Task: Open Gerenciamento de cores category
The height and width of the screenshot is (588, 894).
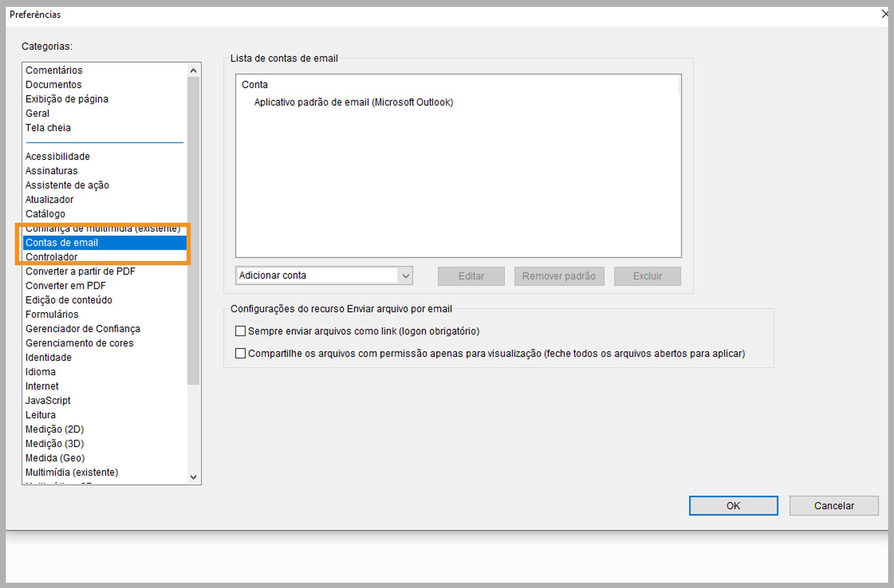Action: [x=79, y=343]
